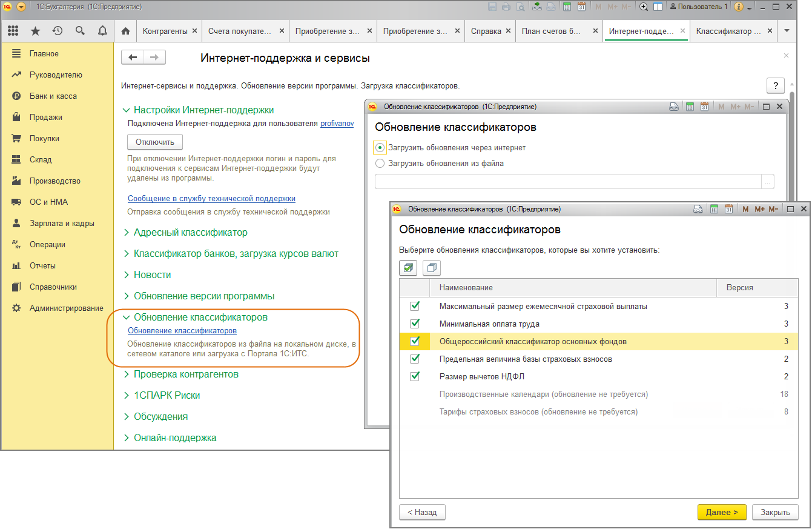Viewport: 812px width, 529px height.
Task: Click the M memory icon in front dialog
Action: pos(745,209)
